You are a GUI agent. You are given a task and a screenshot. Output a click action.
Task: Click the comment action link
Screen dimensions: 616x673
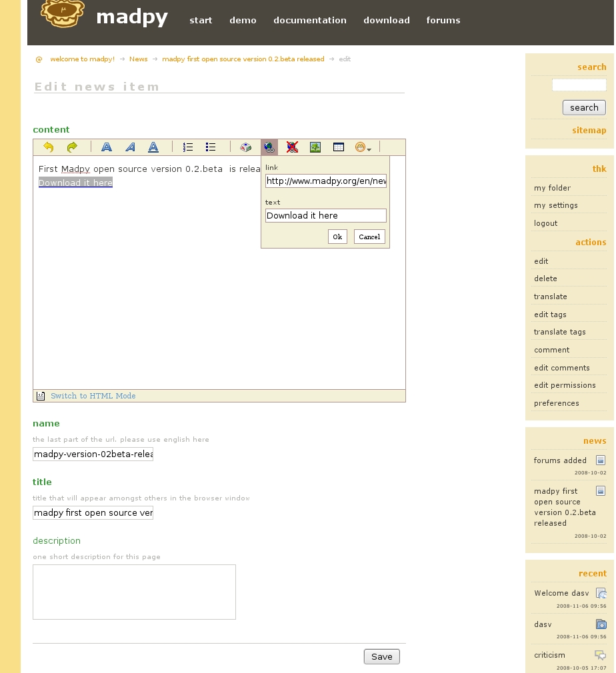click(x=551, y=350)
